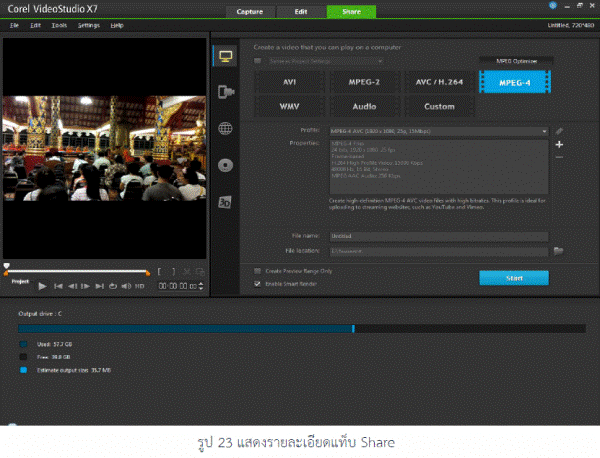Click the Project mode label
Screen dimensions: 600x458
pos(20,281)
